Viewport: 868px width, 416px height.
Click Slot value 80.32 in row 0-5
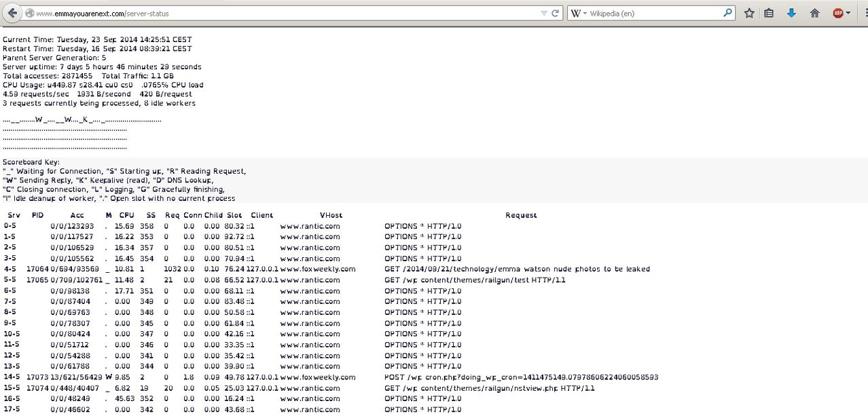[x=234, y=226]
